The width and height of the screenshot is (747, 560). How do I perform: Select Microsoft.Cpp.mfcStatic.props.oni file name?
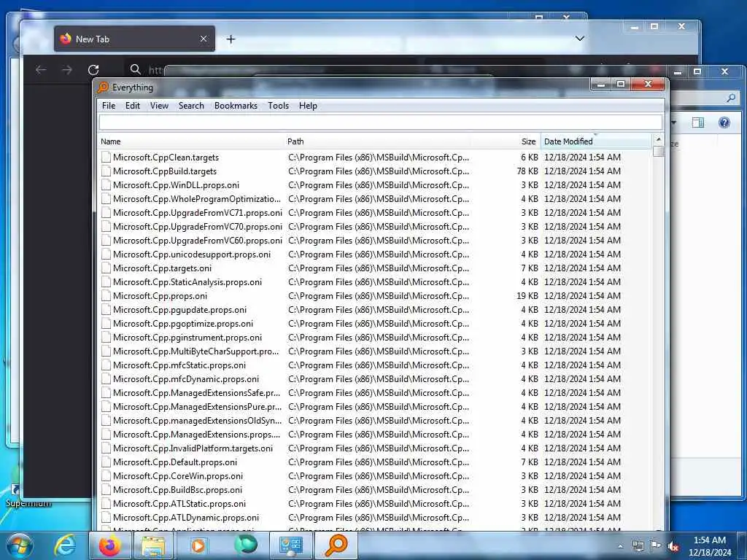tap(179, 365)
